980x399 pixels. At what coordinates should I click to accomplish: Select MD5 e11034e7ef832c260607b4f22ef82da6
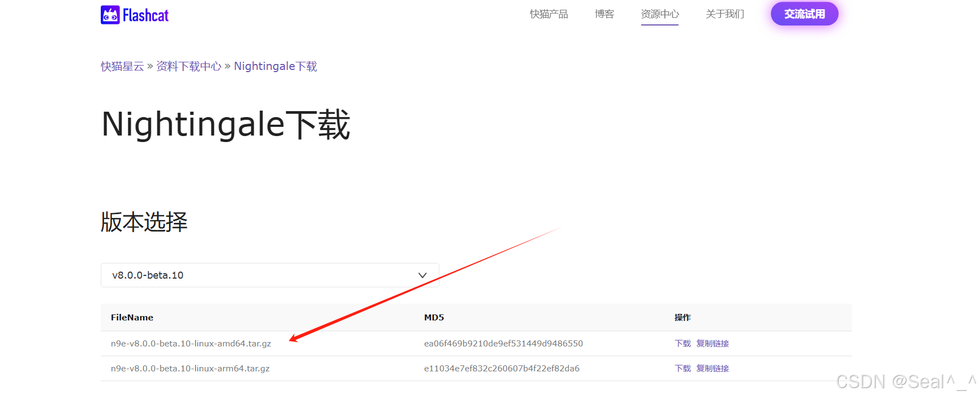[502, 369]
